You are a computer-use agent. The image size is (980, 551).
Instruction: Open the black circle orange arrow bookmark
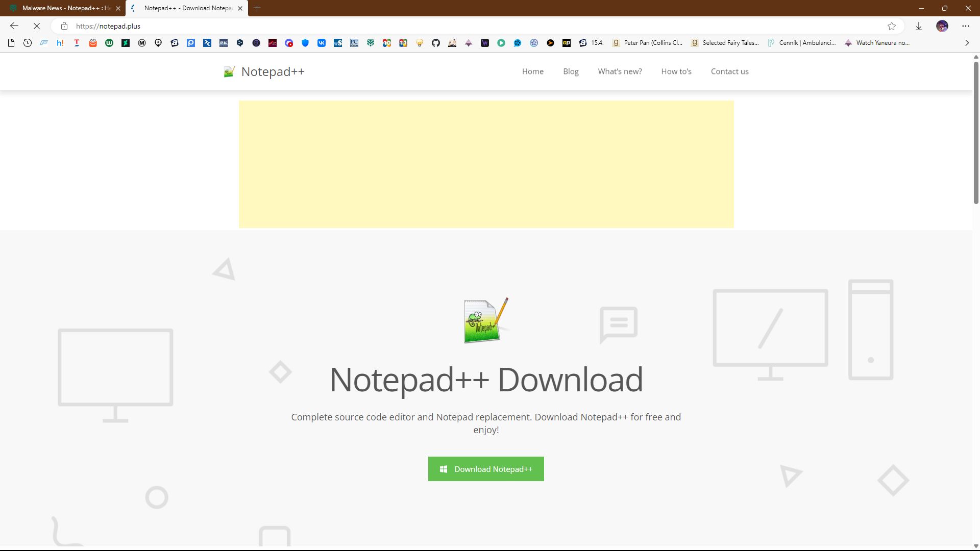pos(550,43)
